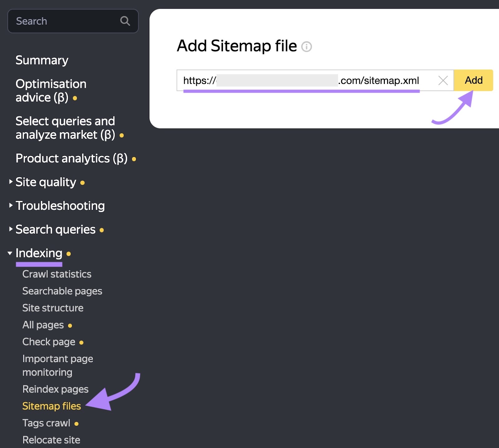Click the info icon beside Add Sitemap file
Screen dimensions: 499x448
[306, 47]
